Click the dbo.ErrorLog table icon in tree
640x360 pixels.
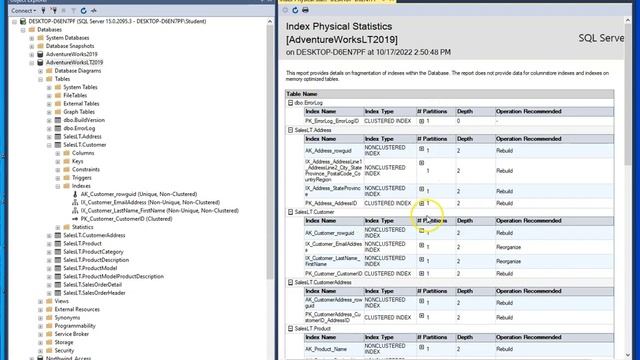point(58,128)
